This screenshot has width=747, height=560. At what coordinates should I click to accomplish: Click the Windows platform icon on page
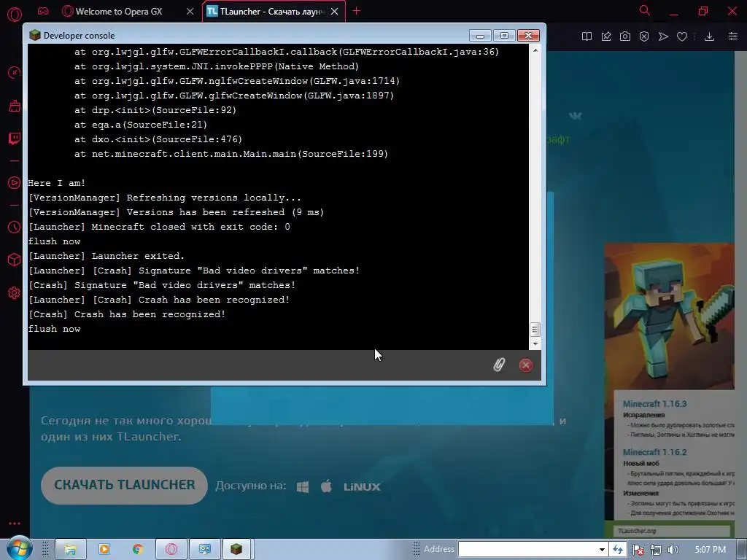303,486
